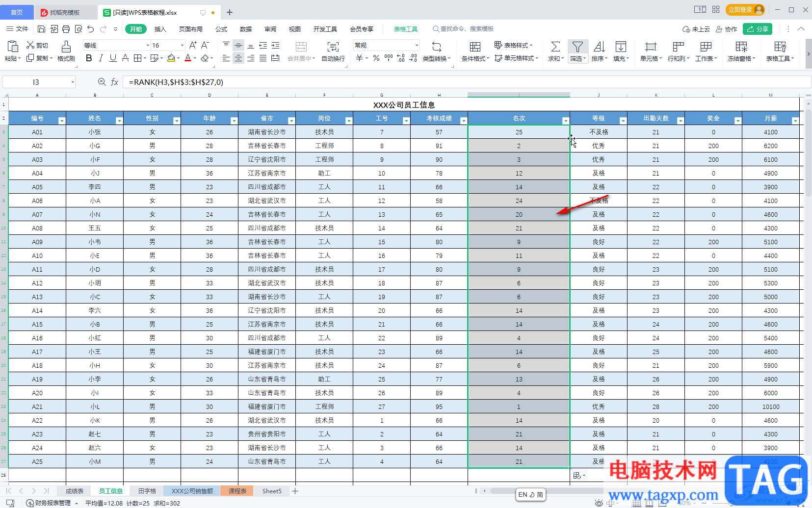The width and height of the screenshot is (812, 508).
Task: Click the increase indent icon
Action: [x=275, y=45]
